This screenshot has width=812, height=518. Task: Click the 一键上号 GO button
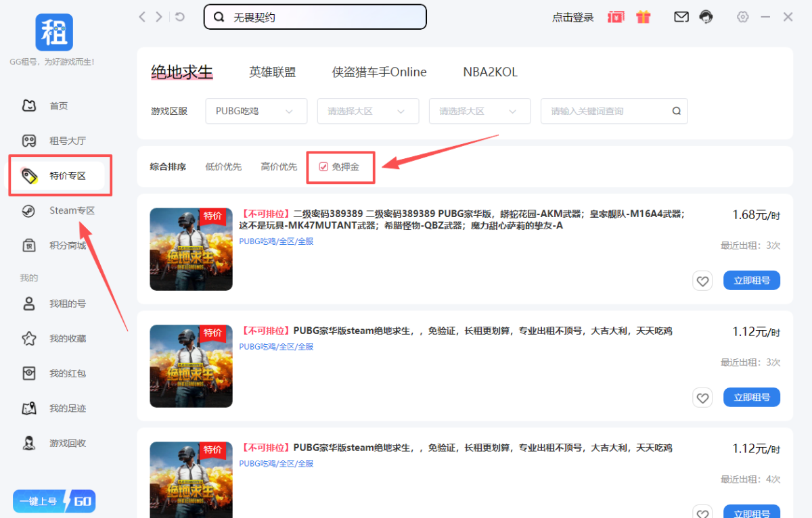click(x=54, y=501)
